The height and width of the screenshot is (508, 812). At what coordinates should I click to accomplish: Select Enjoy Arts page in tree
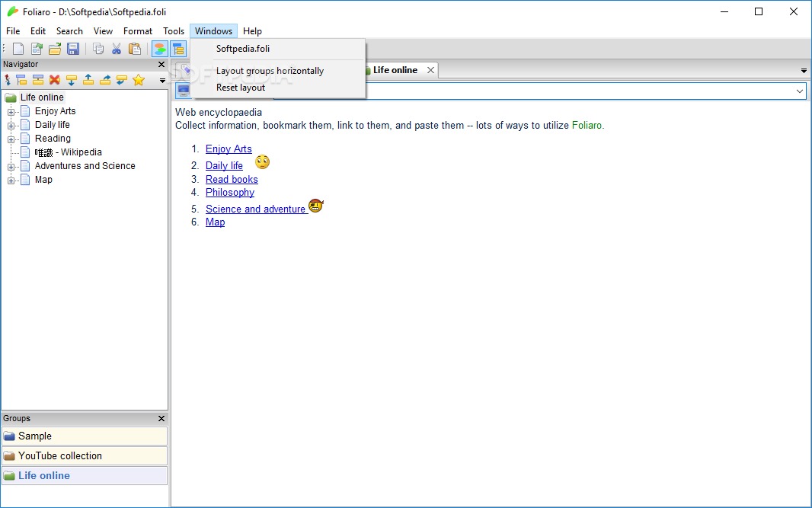[x=55, y=111]
